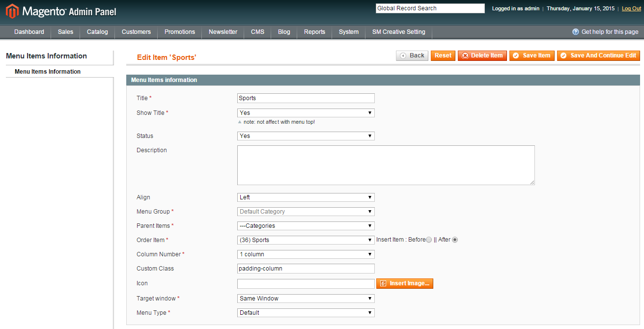Image resolution: width=644 pixels, height=329 pixels.
Task: Click the Description text area
Action: (x=386, y=165)
